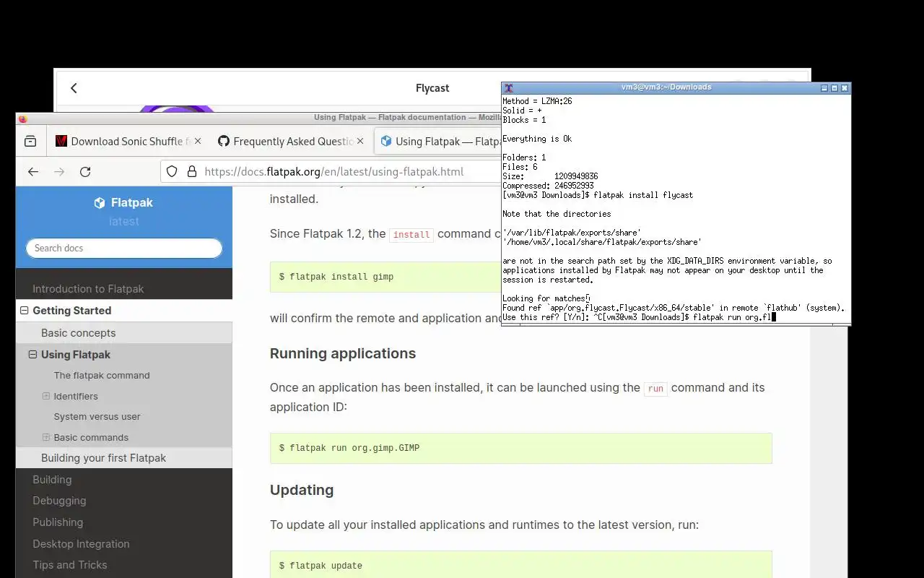Expand the Basic commands entry
The image size is (924, 578).
(46, 437)
